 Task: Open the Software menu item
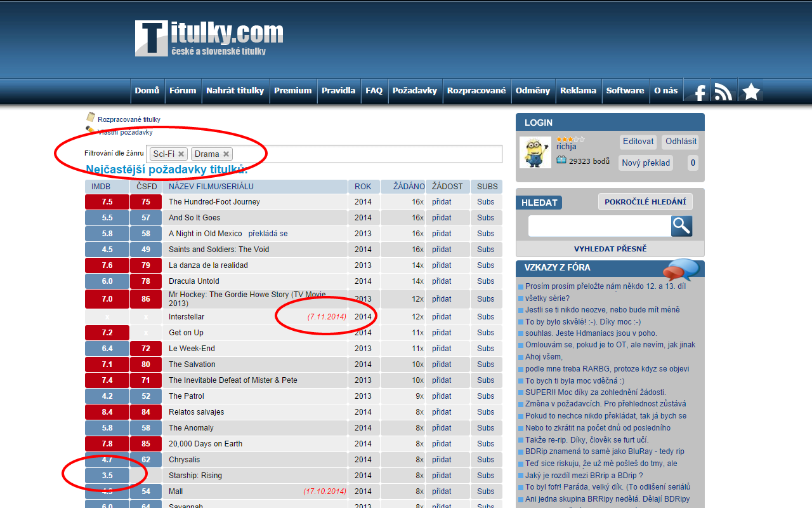coord(625,91)
